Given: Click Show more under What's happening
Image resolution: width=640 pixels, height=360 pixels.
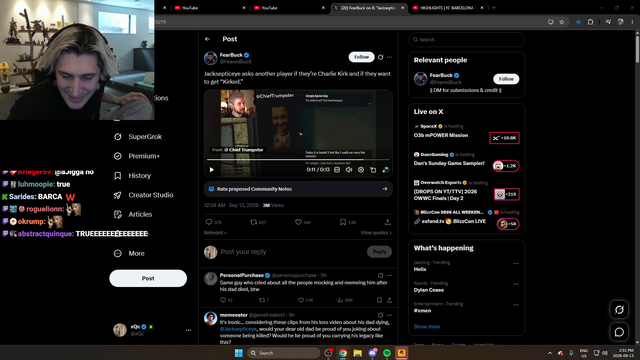Looking at the screenshot, I should [x=427, y=327].
